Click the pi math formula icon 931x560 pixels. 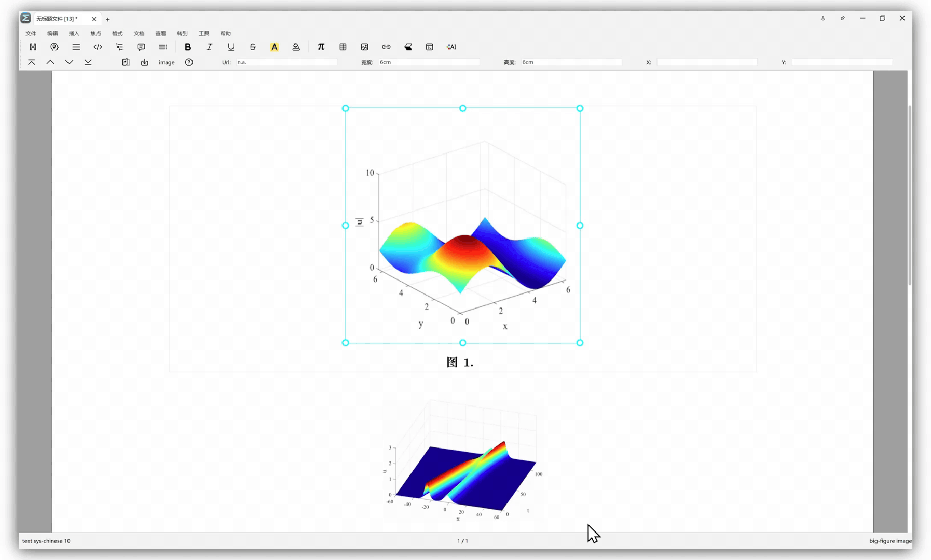coord(321,47)
